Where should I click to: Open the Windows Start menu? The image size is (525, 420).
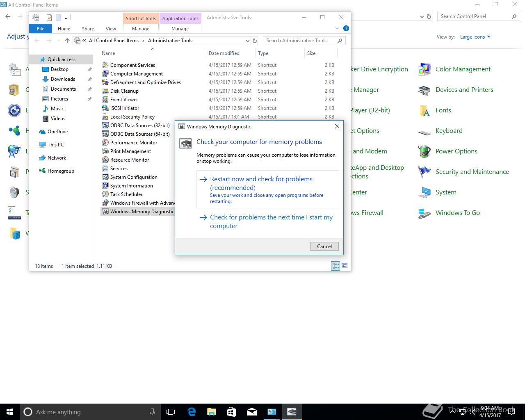pos(10,412)
